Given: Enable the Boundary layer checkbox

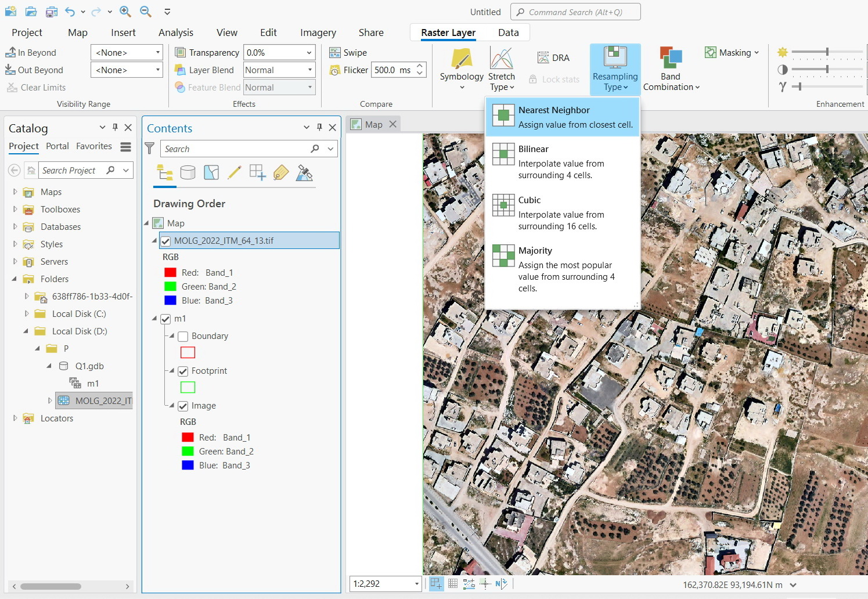Looking at the screenshot, I should 183,336.
